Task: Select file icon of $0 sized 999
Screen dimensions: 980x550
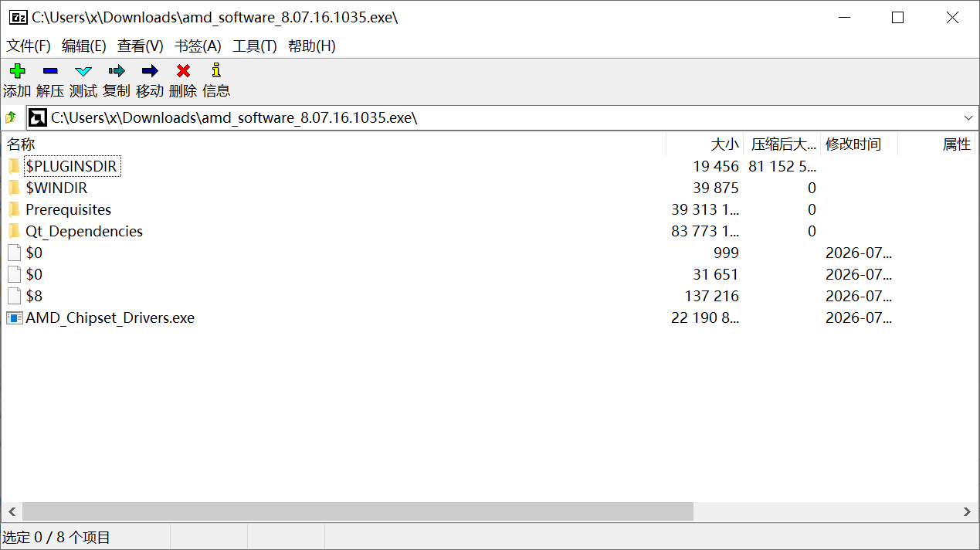Action: pyautogui.click(x=14, y=253)
